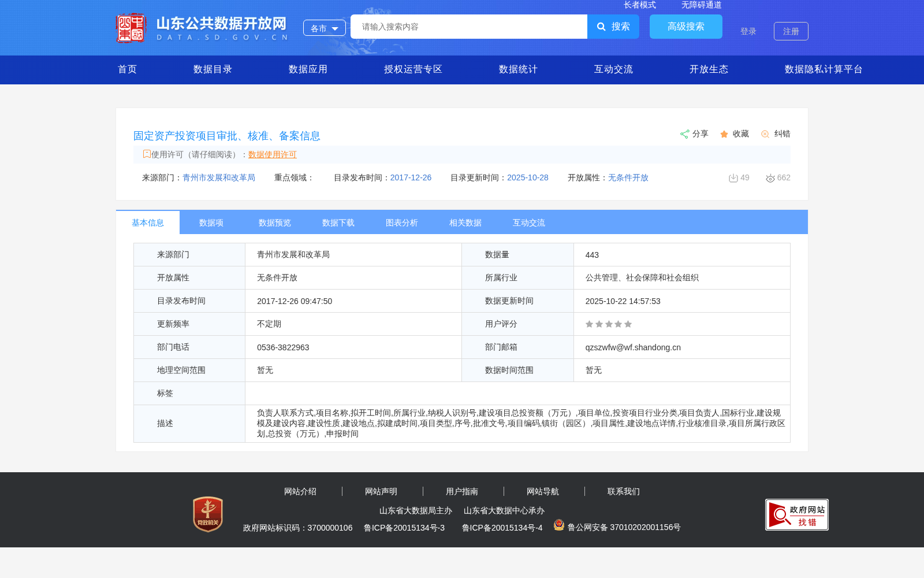The height and width of the screenshot is (578, 924).
Task: Click 鲁ICP备20015134号-3 link
Action: (x=404, y=528)
